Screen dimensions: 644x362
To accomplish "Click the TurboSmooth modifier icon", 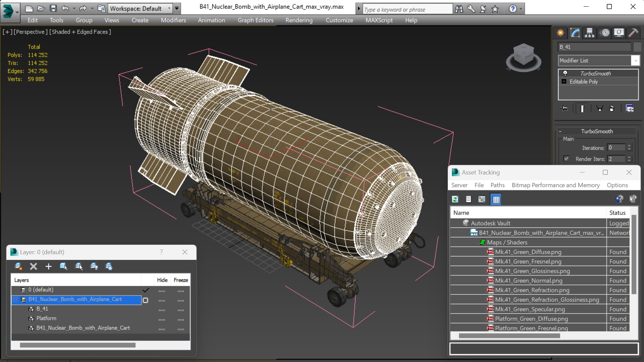I will (x=565, y=73).
